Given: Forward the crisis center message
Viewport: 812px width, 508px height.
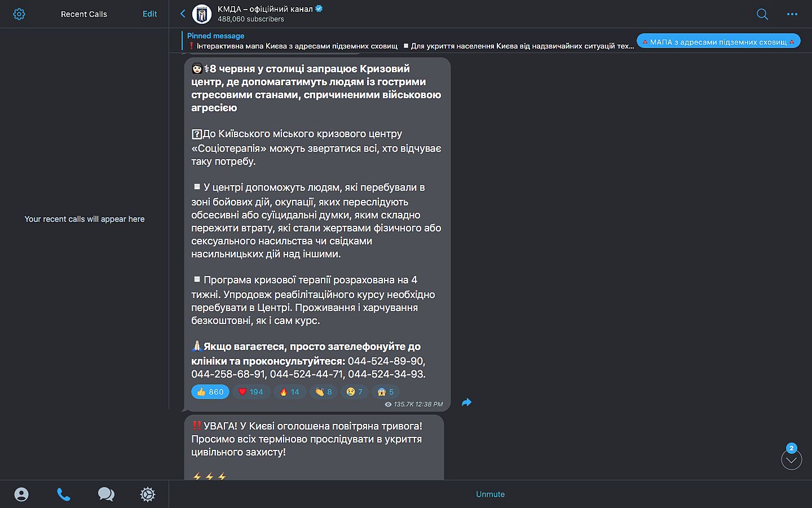Looking at the screenshot, I should click(466, 402).
